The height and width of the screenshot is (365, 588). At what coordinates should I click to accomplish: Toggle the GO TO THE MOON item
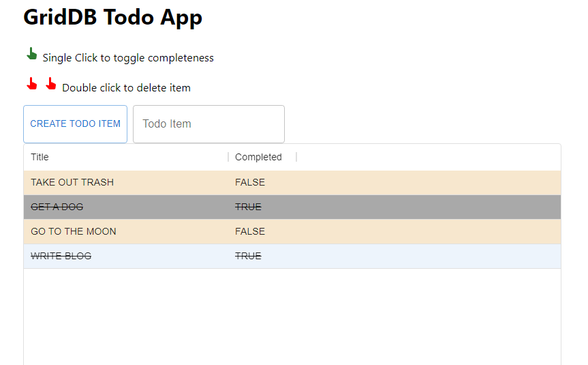pos(74,231)
